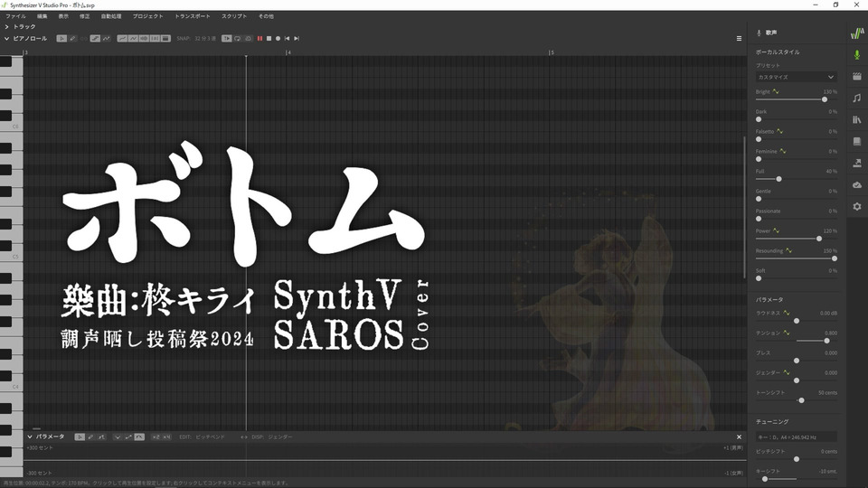Swap EDIT and DISP parameters arrow
Viewport: 868px width, 488px height.
(243, 437)
